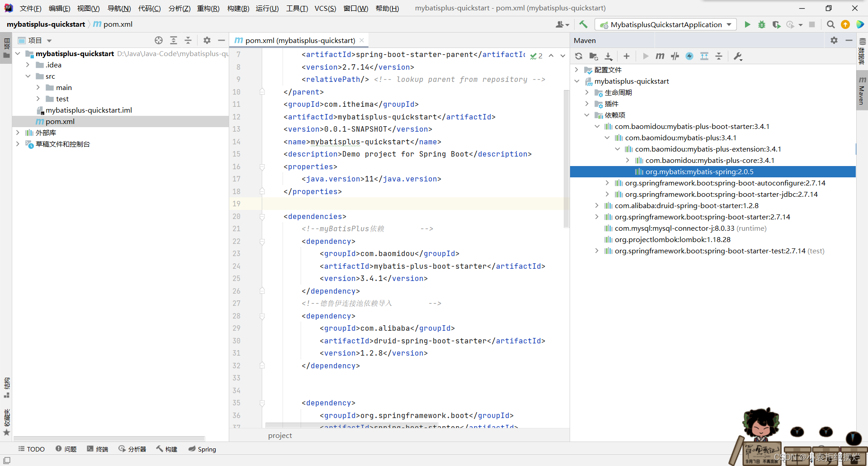Click fold marker at line 20 dependencies
868x466 pixels.
click(262, 217)
